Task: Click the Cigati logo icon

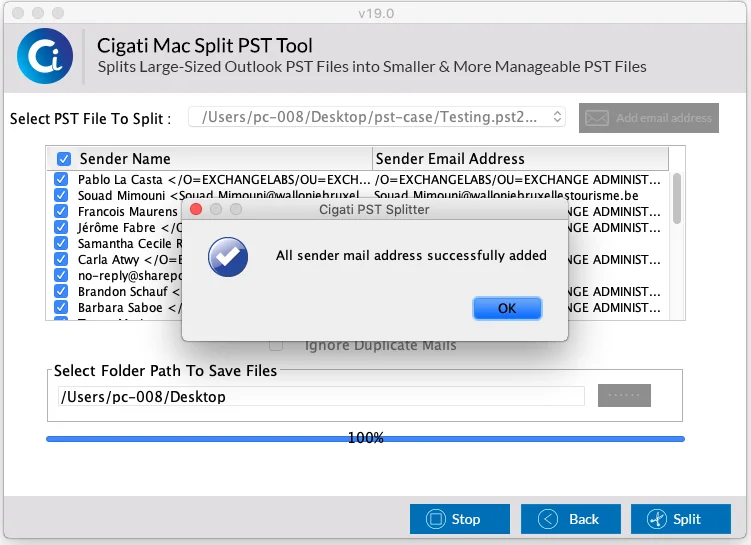Action: [x=45, y=56]
